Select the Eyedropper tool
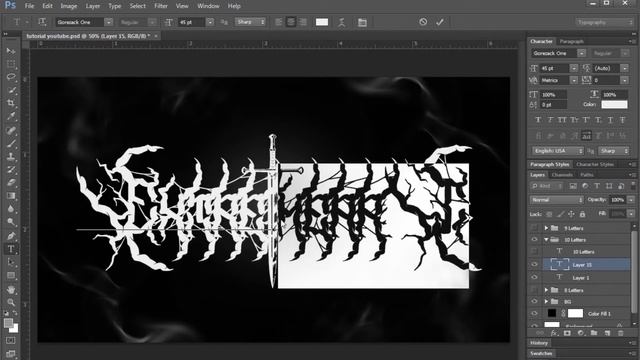 pos(11,116)
